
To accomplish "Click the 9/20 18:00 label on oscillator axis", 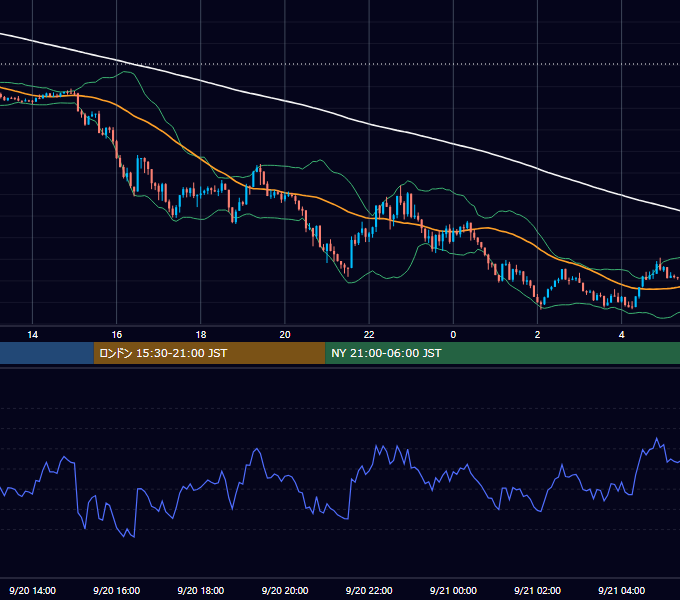I will click(201, 590).
